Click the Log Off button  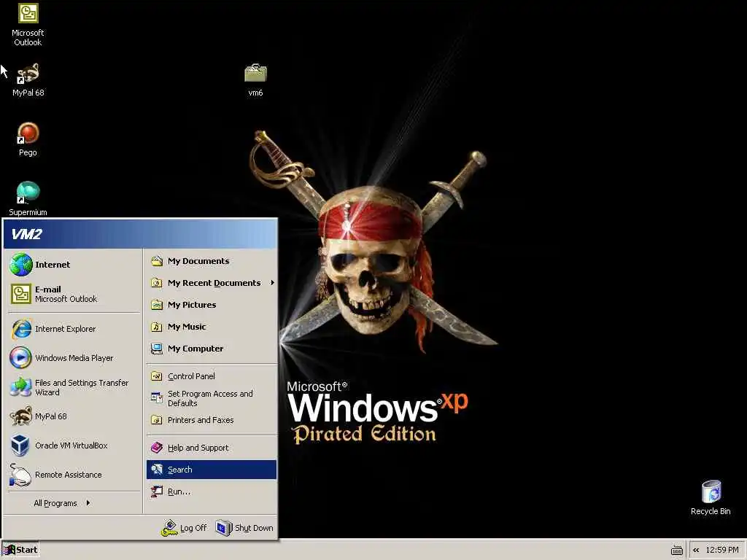pyautogui.click(x=184, y=528)
